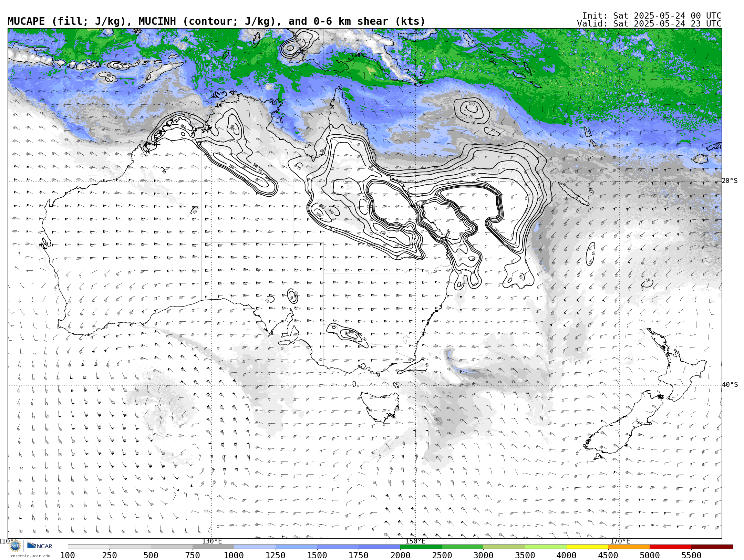Image resolution: width=744 pixels, height=560 pixels.
Task: Click the 4500 colorbar tick label
Action: point(608,555)
